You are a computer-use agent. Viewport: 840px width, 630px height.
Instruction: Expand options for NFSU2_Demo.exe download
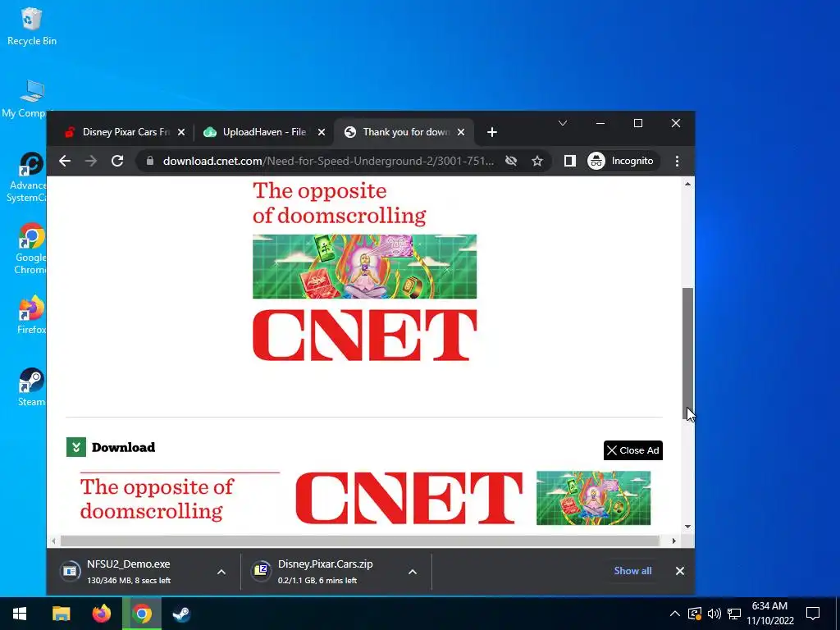[221, 572]
